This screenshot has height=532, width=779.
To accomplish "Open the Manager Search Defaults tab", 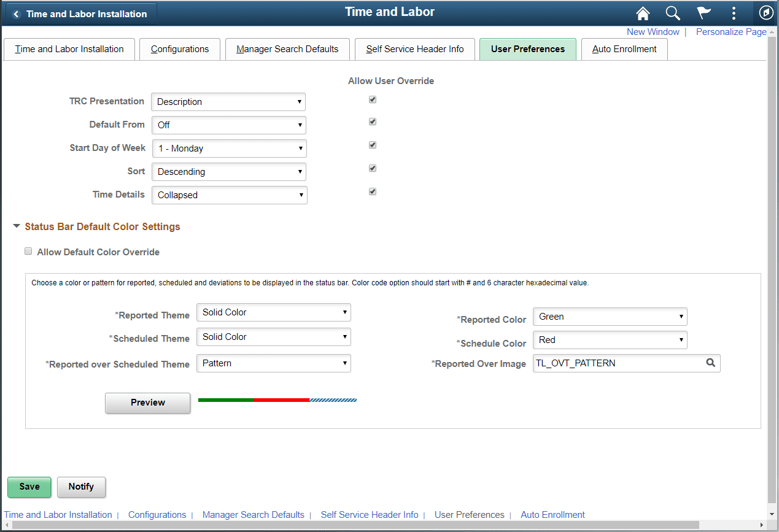I will pyautogui.click(x=287, y=49).
